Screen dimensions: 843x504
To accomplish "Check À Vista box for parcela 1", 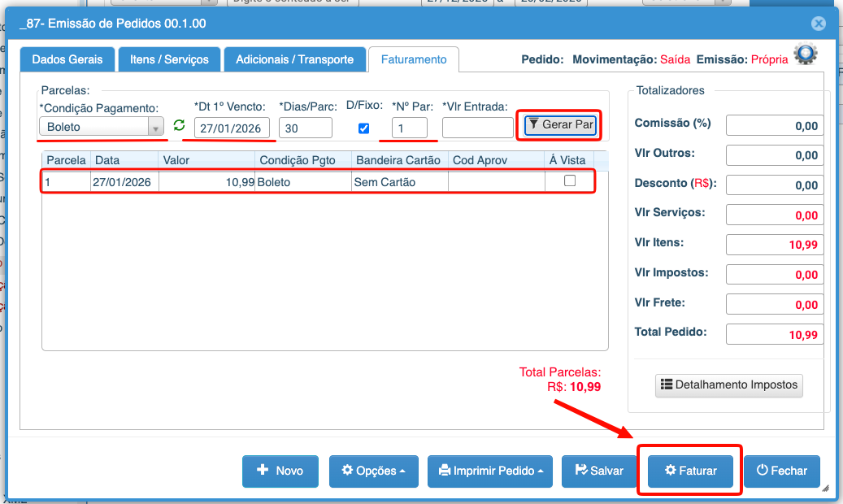I will [x=570, y=181].
